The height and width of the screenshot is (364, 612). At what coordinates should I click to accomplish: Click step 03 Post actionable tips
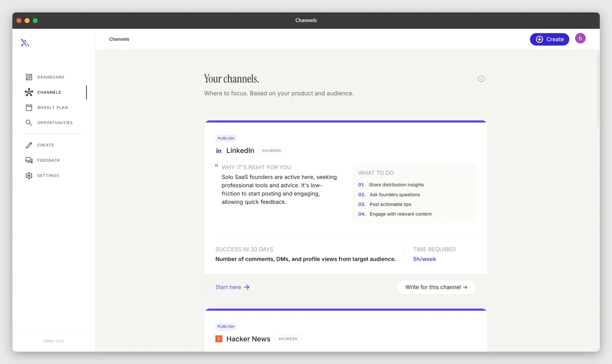point(385,205)
